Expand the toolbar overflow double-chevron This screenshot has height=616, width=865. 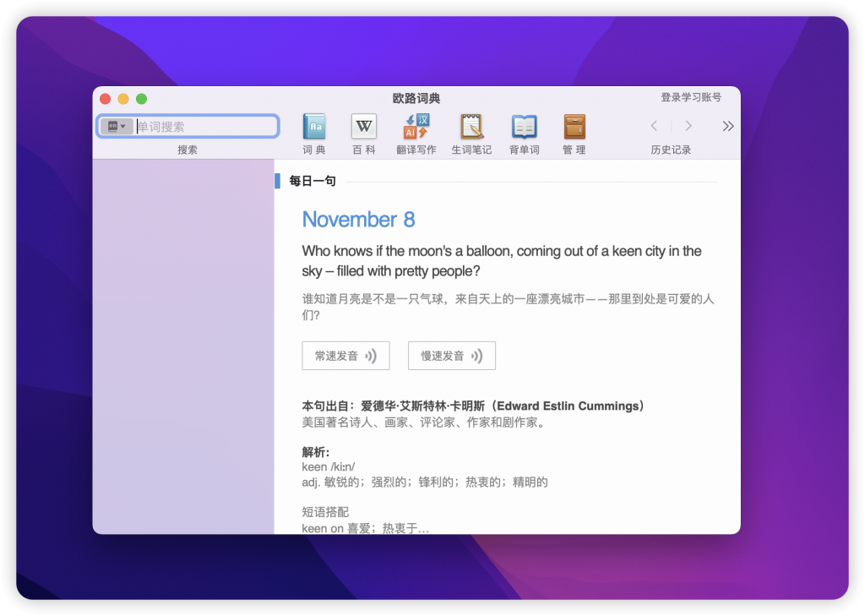click(727, 126)
